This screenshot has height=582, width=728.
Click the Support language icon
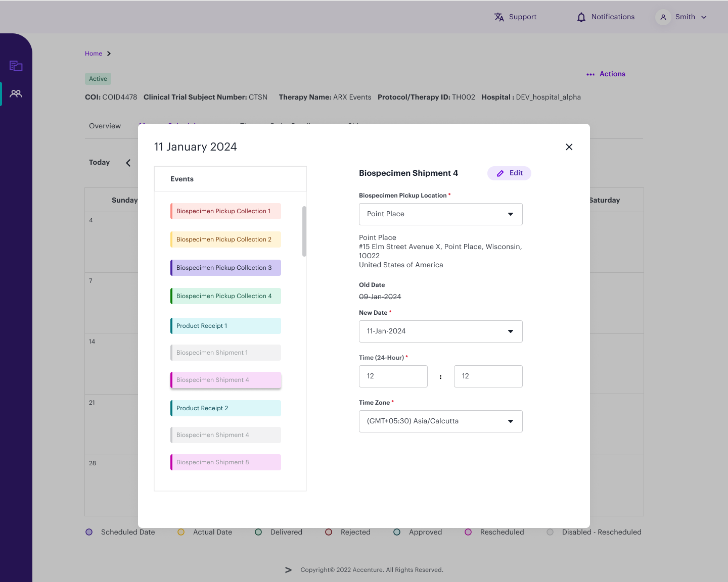point(499,17)
